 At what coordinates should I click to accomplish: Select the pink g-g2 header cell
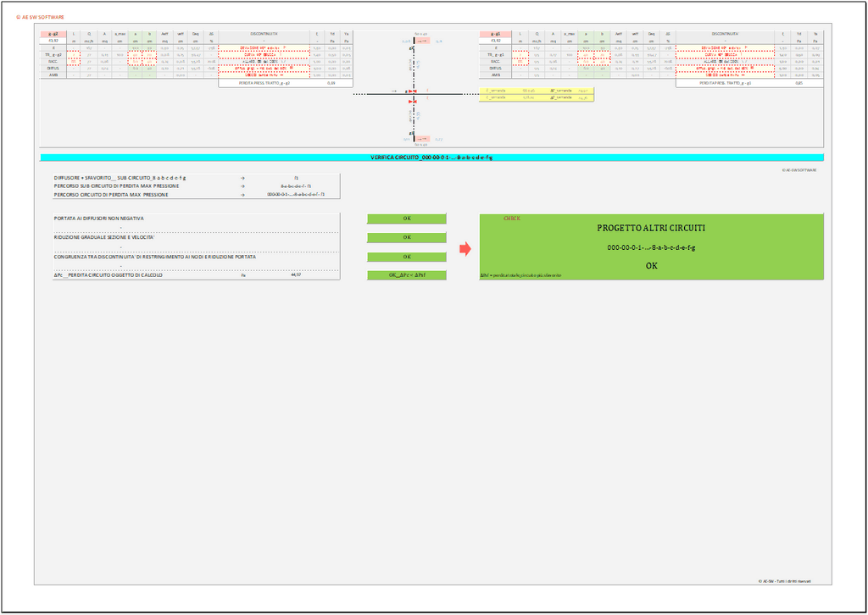[x=53, y=34]
